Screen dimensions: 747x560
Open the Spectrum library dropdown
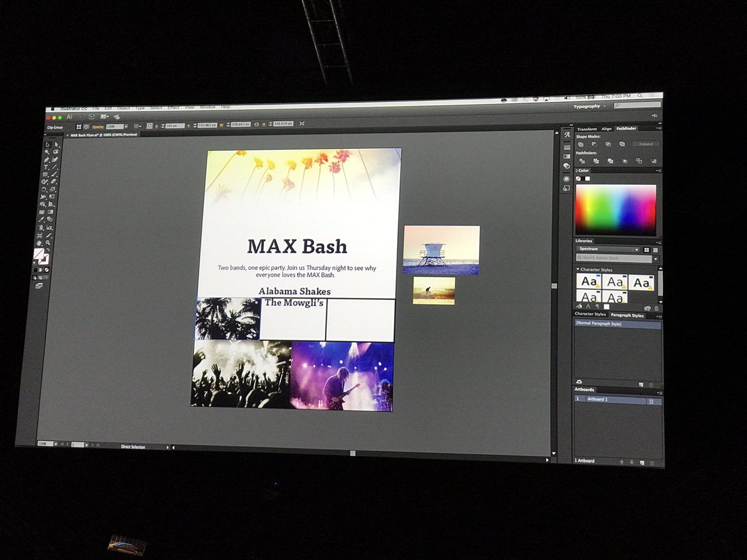pyautogui.click(x=608, y=250)
